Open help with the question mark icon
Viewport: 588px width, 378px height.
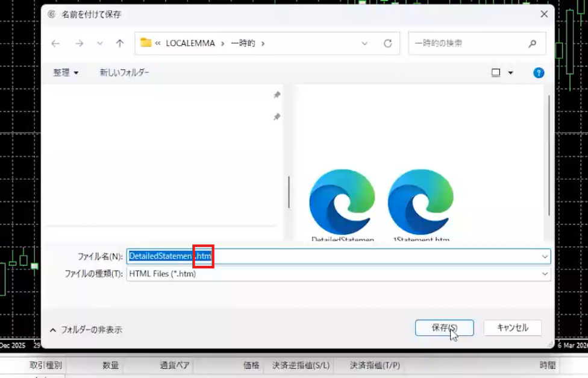(x=539, y=73)
